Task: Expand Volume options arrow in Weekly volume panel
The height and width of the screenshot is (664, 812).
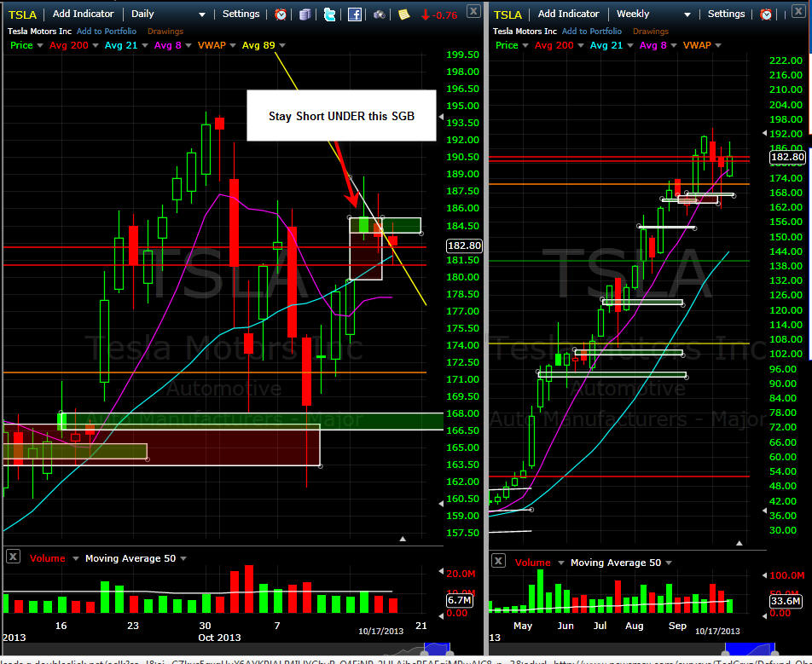Action: tap(561, 563)
